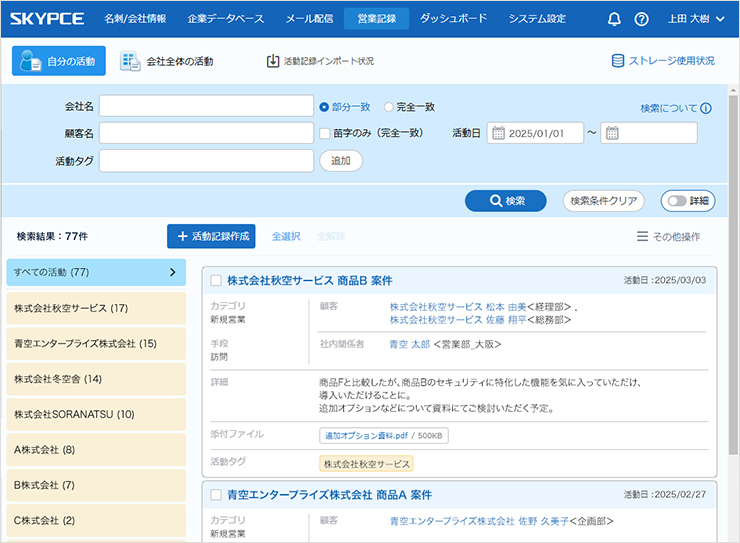Viewport: 740px width, 543px height.
Task: Open その他操作 hamburger menu icon
Action: tap(642, 236)
